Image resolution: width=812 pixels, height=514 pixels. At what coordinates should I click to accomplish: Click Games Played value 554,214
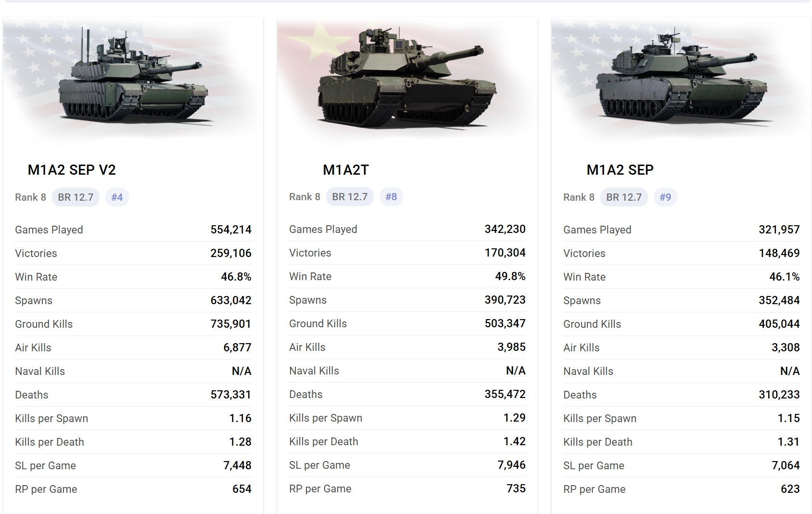231,230
